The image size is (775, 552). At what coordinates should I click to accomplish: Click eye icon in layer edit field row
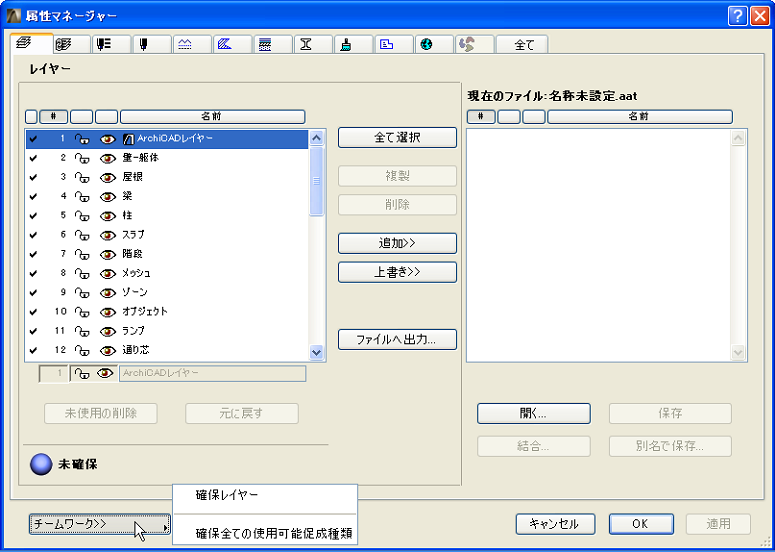105,374
